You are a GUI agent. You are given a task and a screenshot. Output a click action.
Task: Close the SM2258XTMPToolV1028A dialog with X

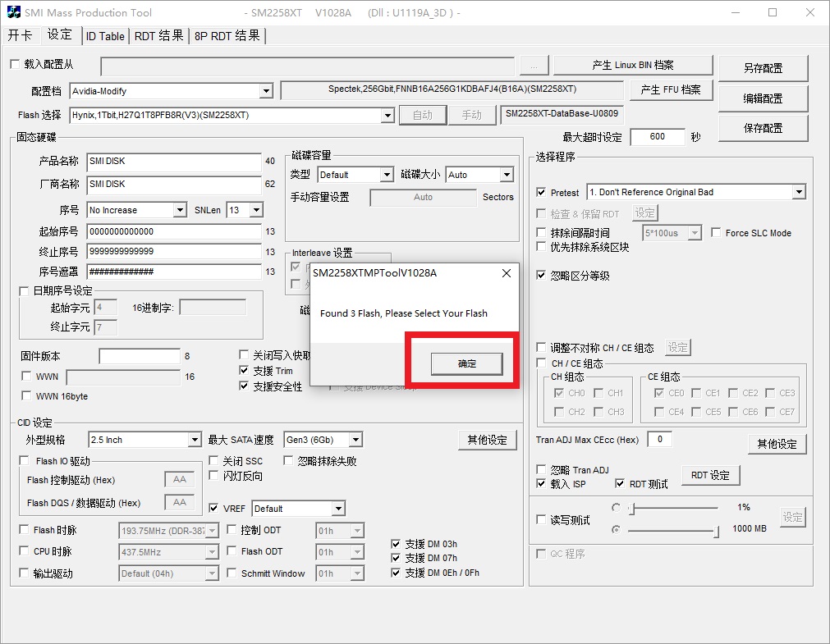[506, 273]
